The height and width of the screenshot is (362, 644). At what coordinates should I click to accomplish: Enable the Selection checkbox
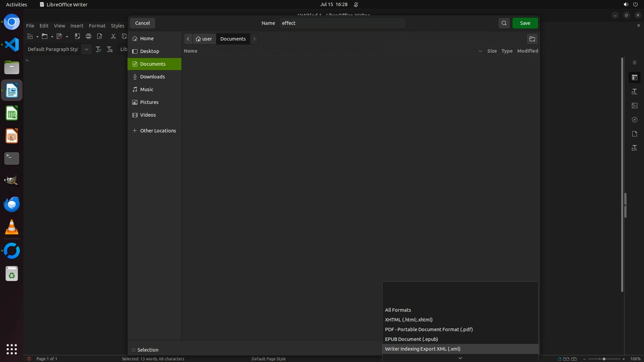coord(133,350)
